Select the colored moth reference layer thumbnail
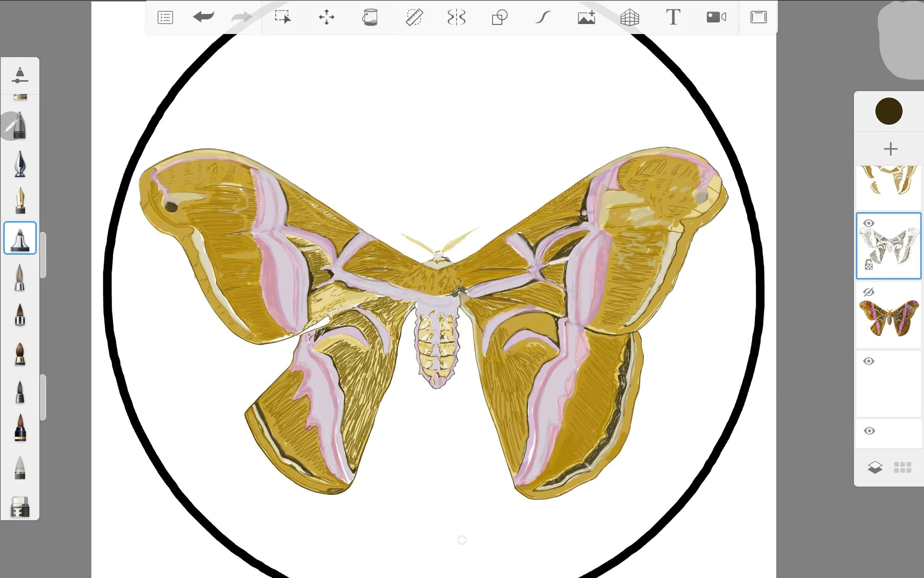 [x=889, y=315]
